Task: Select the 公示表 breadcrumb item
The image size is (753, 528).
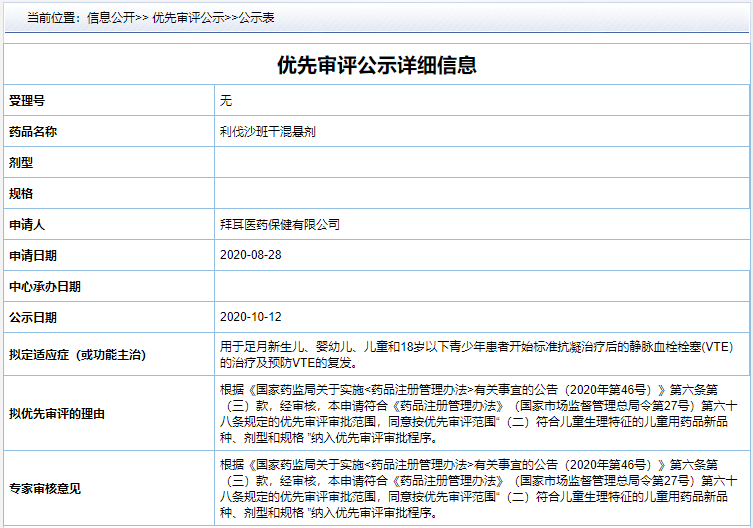Action: tap(256, 18)
